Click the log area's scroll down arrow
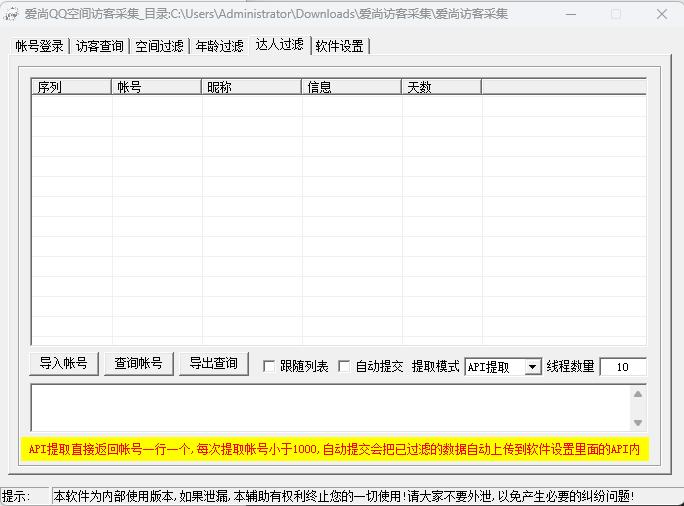This screenshot has width=684, height=506. [x=638, y=423]
